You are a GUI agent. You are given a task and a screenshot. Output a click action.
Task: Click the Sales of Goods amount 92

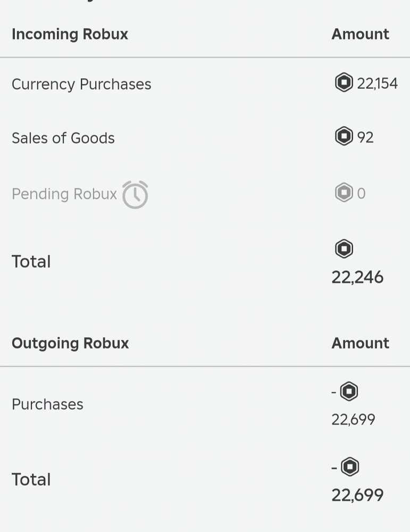tap(365, 137)
